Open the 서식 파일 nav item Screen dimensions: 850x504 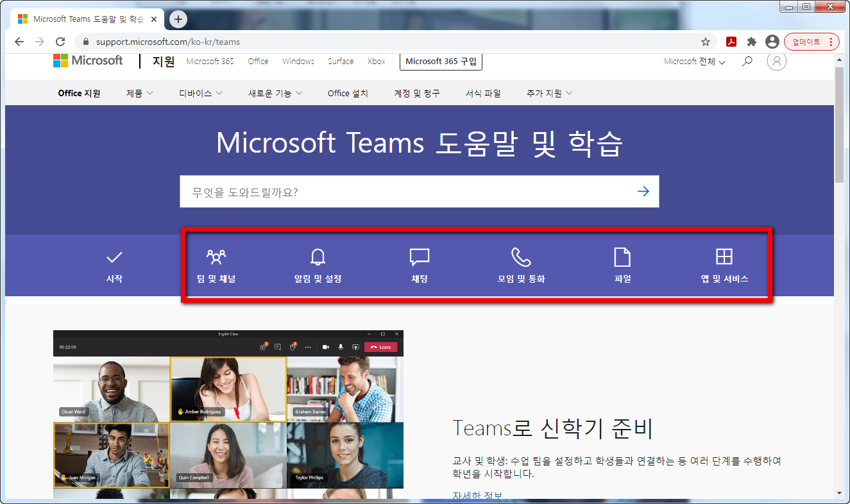[x=483, y=93]
